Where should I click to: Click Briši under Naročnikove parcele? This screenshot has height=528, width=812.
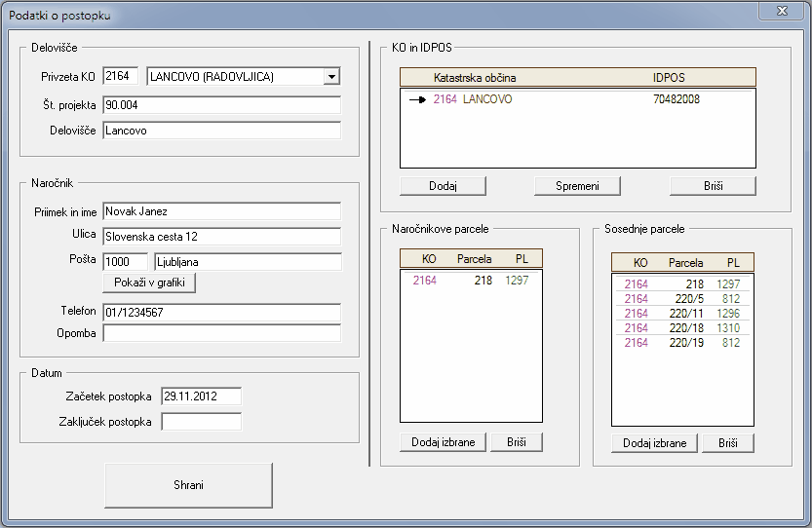[516, 442]
